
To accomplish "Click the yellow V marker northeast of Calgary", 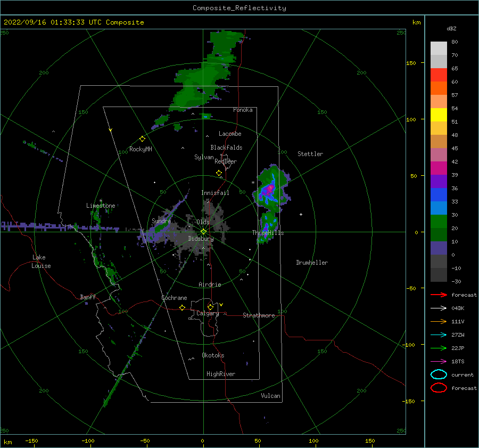I will click(221, 305).
